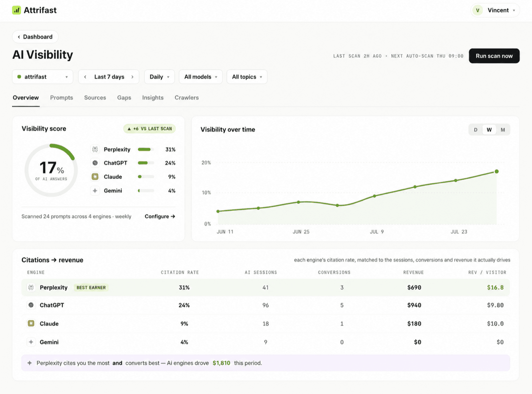Screen dimensions: 532x394
Task: Click the Vincent avatar circle
Action: click(478, 10)
